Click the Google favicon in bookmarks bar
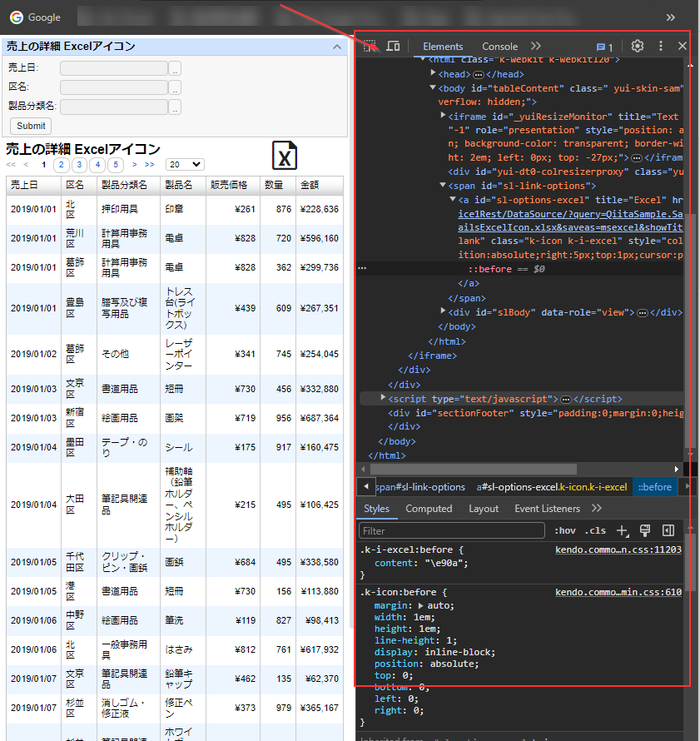This screenshot has height=741, width=700. point(17,17)
